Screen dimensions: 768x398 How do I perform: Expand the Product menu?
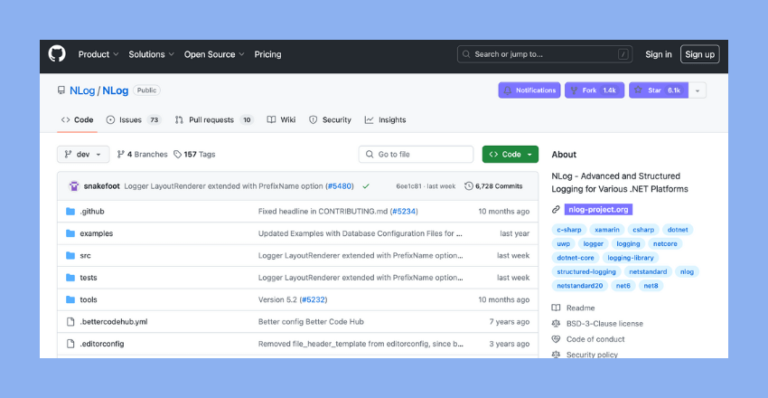[98, 54]
